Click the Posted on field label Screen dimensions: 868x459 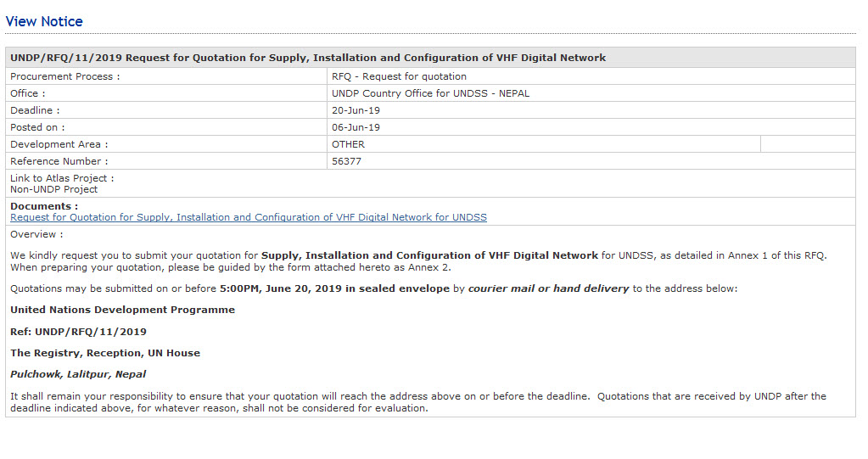point(37,127)
